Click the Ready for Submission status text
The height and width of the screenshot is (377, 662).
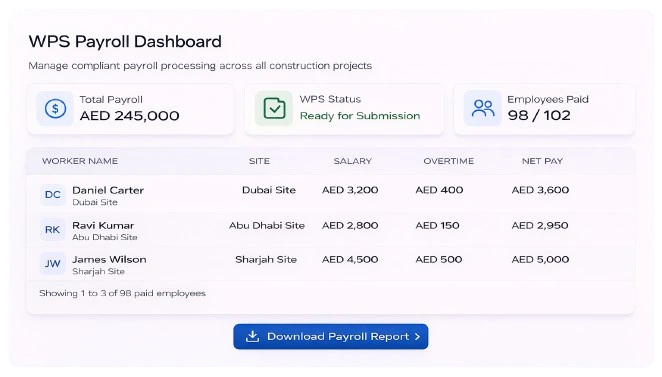point(360,116)
